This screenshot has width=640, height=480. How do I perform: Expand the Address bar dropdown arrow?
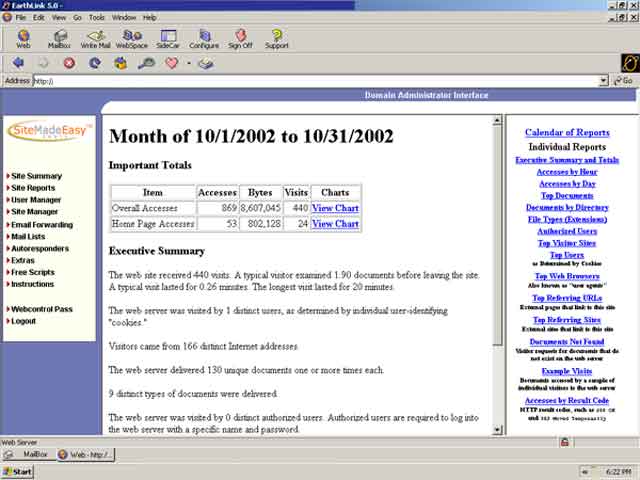(603, 81)
